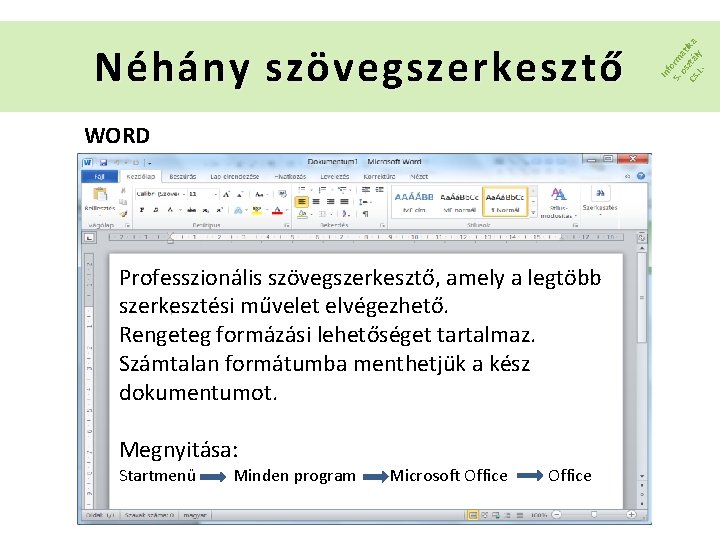Click the Strikethrough abc icon
This screenshot has width=720, height=540.
click(191, 210)
